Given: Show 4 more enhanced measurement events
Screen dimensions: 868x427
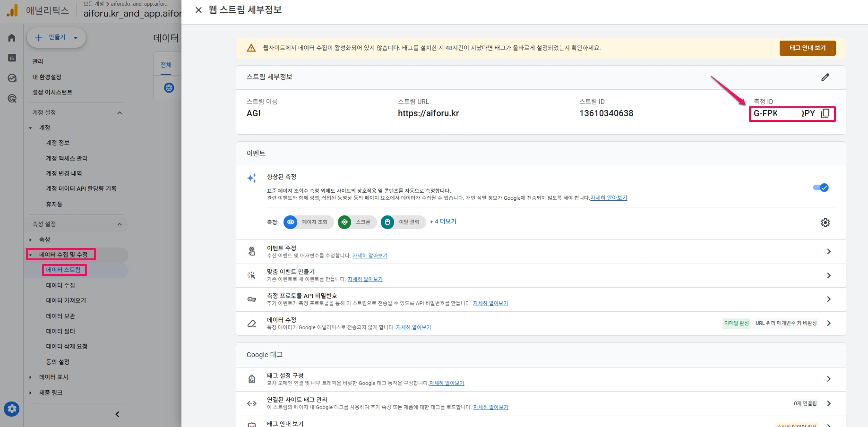Looking at the screenshot, I should click(x=443, y=222).
